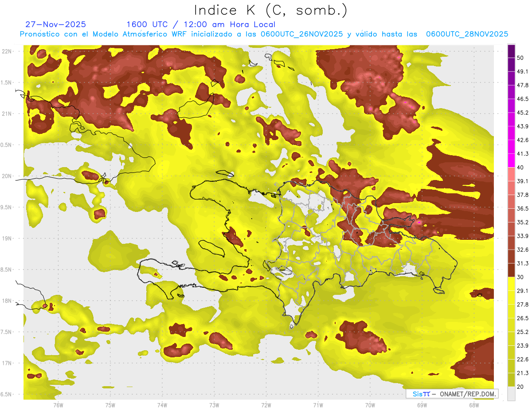Click the colorbar value '45.2'
The width and height of the screenshot is (532, 411).
(523, 112)
